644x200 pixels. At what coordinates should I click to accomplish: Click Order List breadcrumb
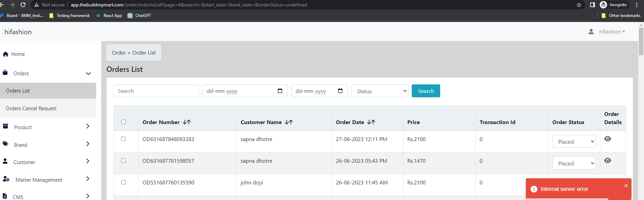click(144, 53)
